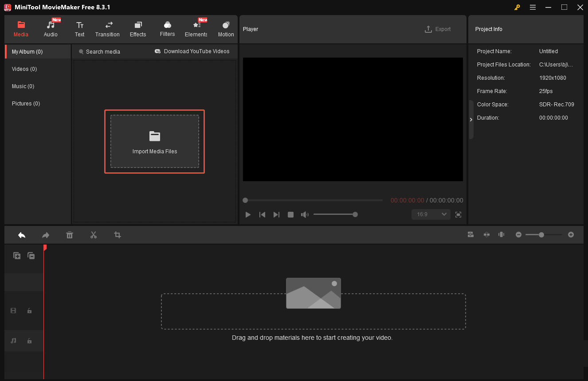Open the Crop tool
The image size is (588, 381).
pos(117,235)
